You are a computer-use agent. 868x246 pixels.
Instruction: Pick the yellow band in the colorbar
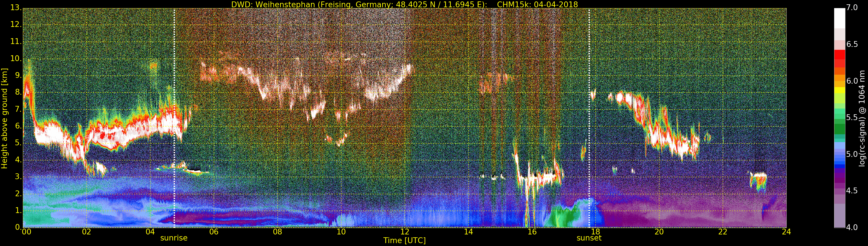(x=839, y=90)
